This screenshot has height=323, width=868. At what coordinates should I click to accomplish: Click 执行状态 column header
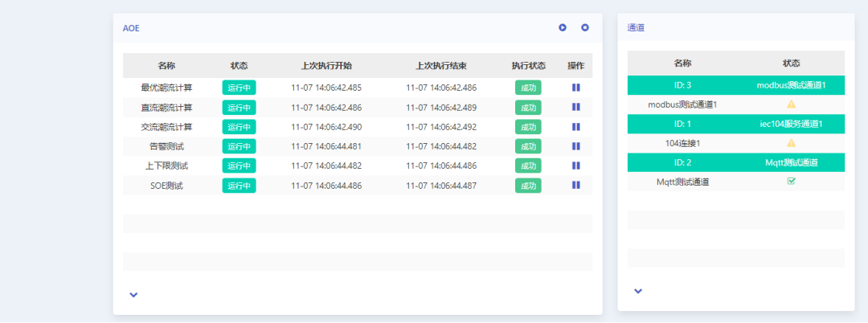[529, 66]
